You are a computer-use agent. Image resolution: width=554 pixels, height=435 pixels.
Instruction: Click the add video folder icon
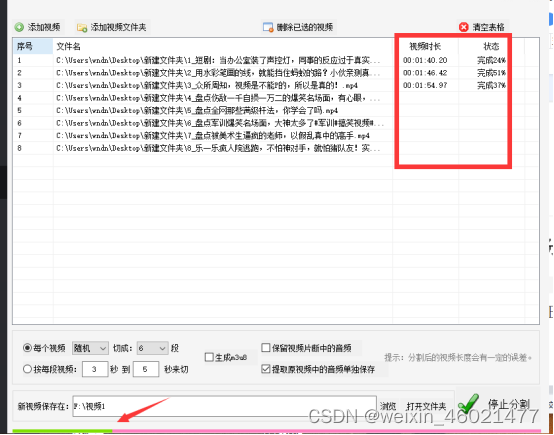[x=82, y=28]
